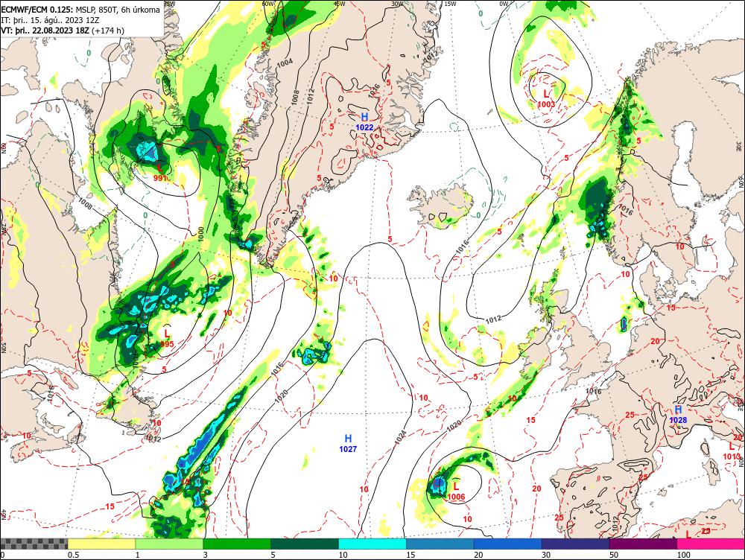Click the purple 50–100 mm legend swatch
745x560 pixels.
coord(644,544)
